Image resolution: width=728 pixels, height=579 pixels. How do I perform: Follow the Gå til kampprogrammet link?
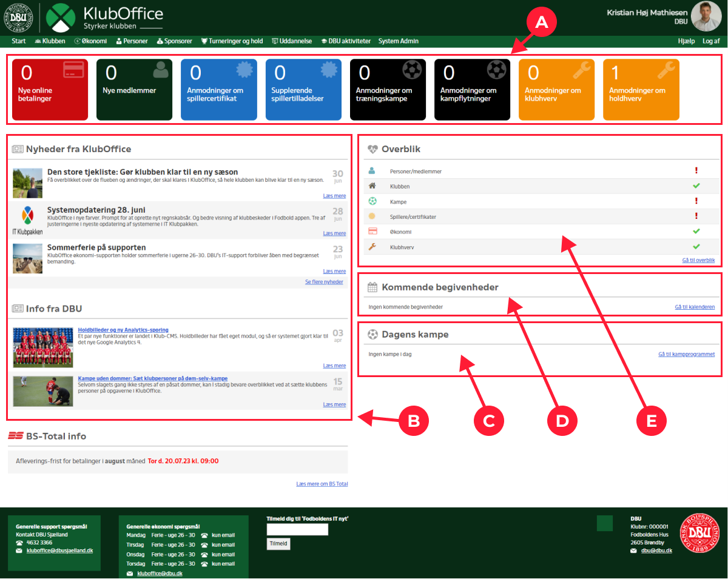(x=687, y=354)
